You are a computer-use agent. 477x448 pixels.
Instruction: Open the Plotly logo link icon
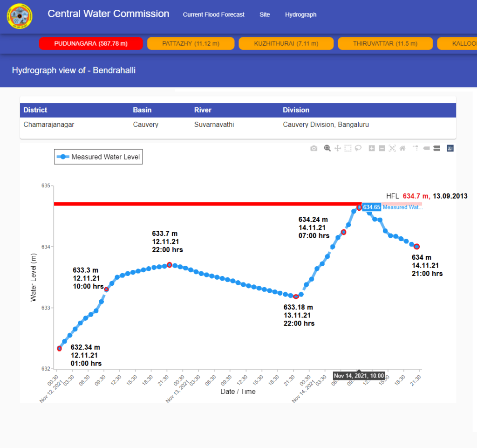pyautogui.click(x=450, y=148)
